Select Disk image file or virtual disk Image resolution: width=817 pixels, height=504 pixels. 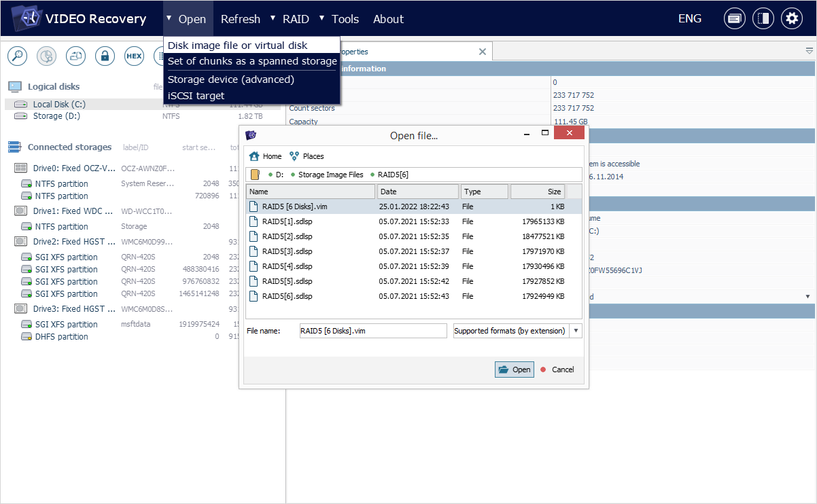[x=251, y=45]
